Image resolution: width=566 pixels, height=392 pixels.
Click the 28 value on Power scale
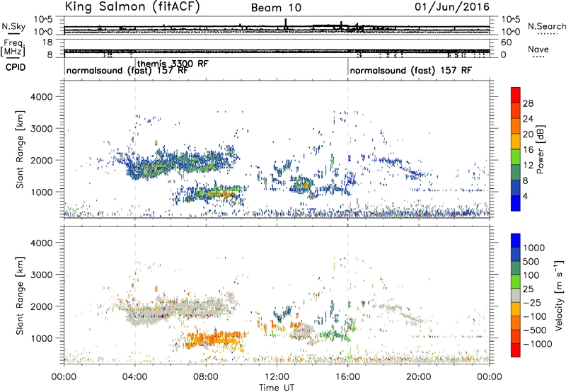coord(528,103)
